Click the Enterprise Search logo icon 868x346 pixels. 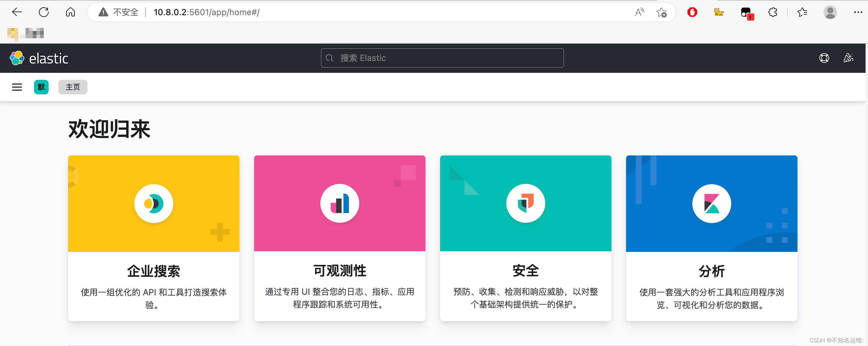pyautogui.click(x=154, y=203)
